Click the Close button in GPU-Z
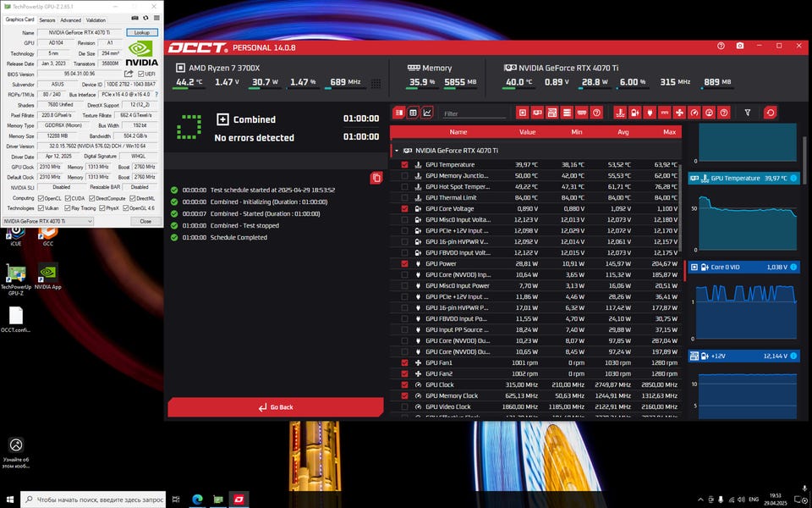Image resolution: width=812 pixels, height=508 pixels. click(145, 221)
